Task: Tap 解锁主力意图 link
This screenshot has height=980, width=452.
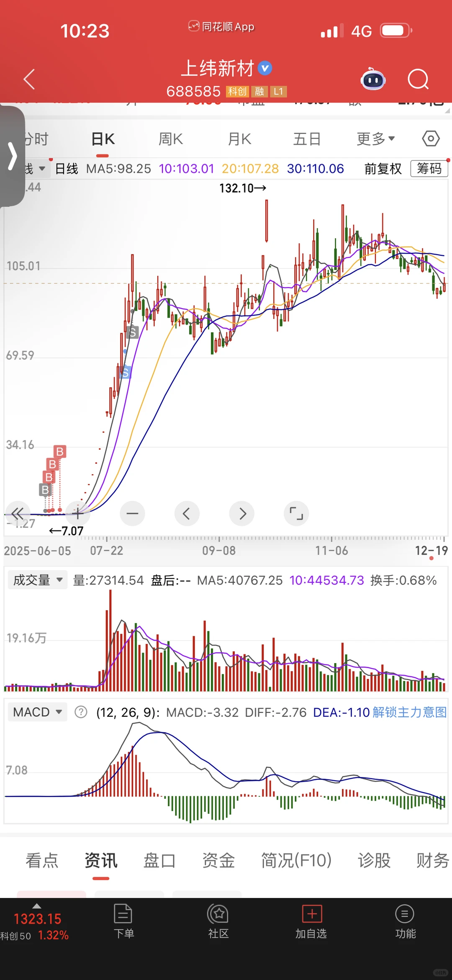Action: point(409,712)
